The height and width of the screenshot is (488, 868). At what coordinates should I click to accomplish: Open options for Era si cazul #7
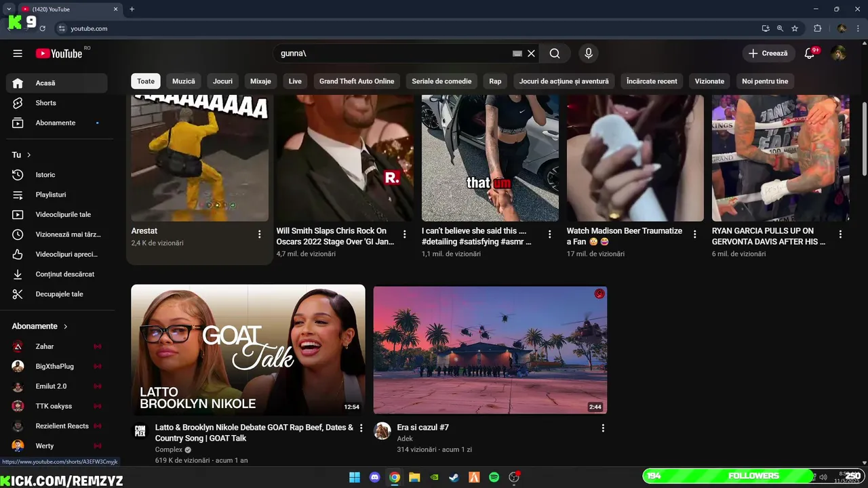pos(603,428)
